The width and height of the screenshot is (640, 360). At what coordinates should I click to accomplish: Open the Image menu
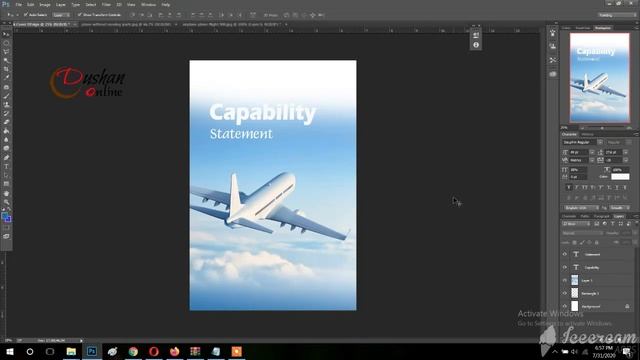(x=45, y=4)
